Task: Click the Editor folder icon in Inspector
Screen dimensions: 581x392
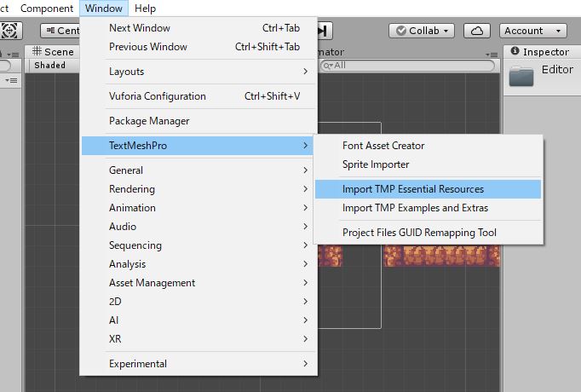Action: point(521,76)
